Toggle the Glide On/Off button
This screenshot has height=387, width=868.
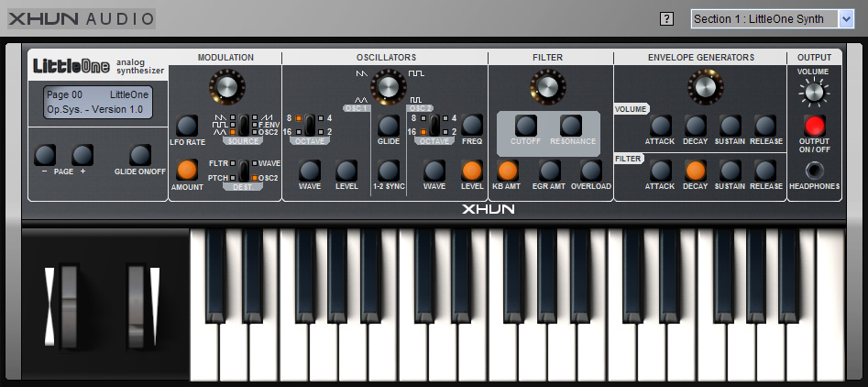click(x=140, y=156)
